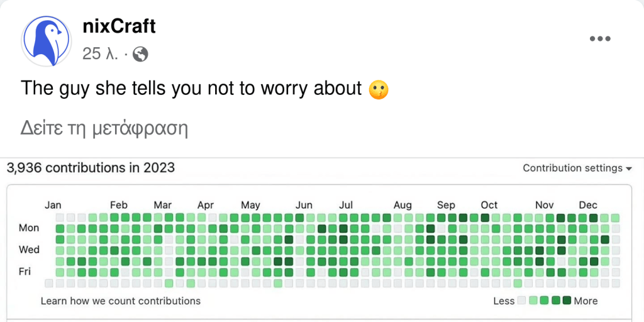Open the nixCraft page name link

119,26
